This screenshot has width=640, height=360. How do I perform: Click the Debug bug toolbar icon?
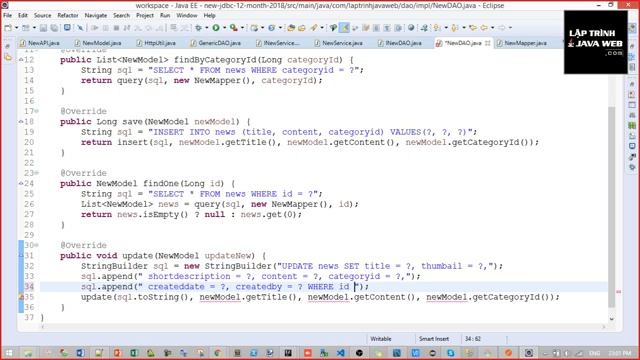point(198,28)
